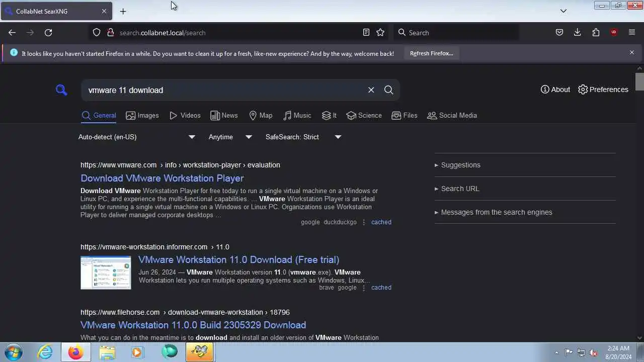Open the Extensions puzzle icon
This screenshot has width=644, height=362.
pyautogui.click(x=596, y=33)
